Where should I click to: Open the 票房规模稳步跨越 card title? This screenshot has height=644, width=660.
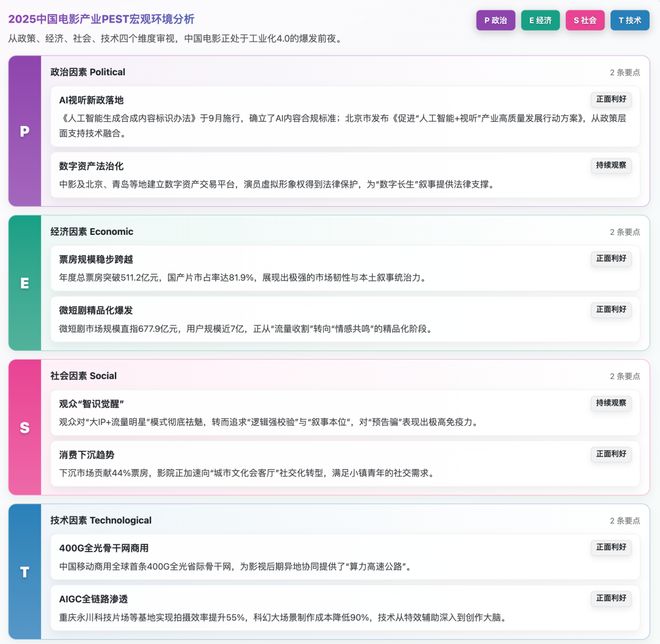(x=96, y=260)
